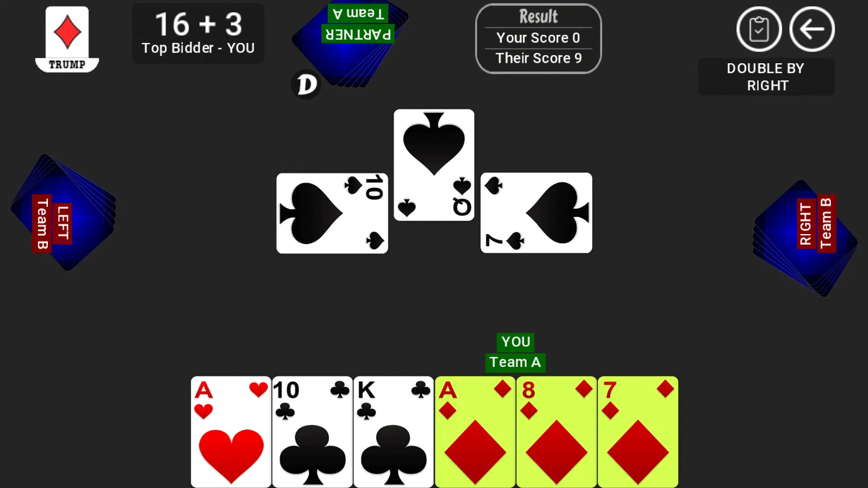Click the DOUBLE BY RIGHT label
Screen dimensions: 868x488
point(768,77)
